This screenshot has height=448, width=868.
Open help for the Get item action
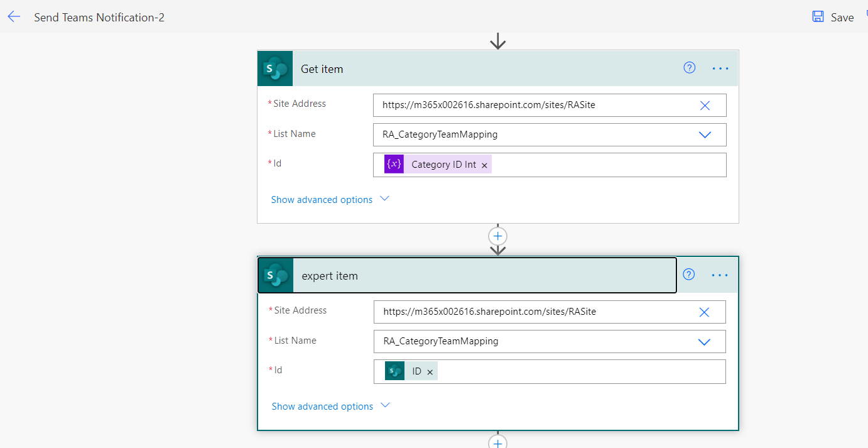(x=690, y=68)
